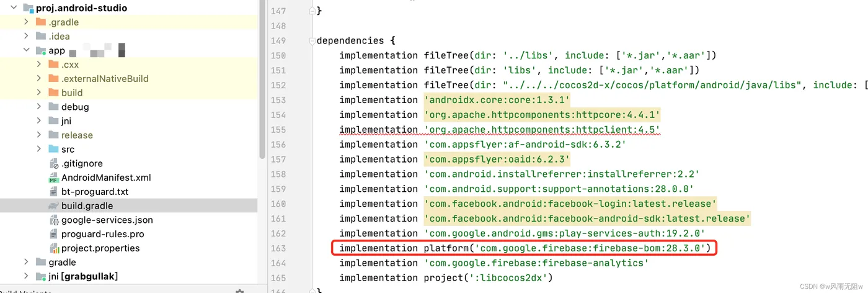Click the jni [grabgullak] module icon
Viewport: 868px width, 293px height.
41,277
